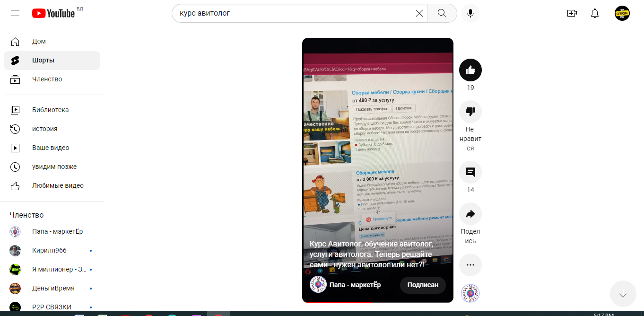
Task: Open увидим позже playlist
Action: [x=52, y=167]
